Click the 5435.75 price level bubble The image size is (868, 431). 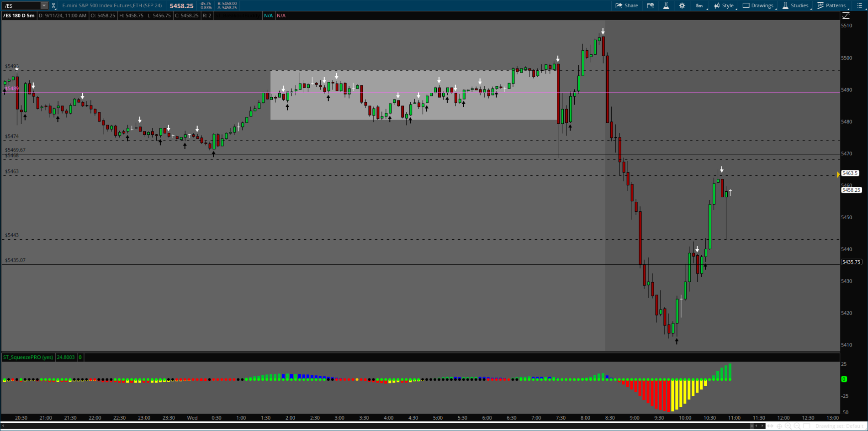(852, 262)
